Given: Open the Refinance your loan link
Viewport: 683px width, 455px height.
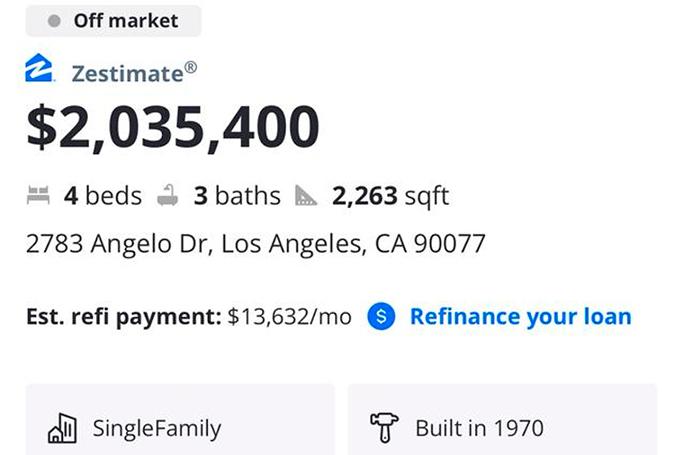Looking at the screenshot, I should (521, 316).
